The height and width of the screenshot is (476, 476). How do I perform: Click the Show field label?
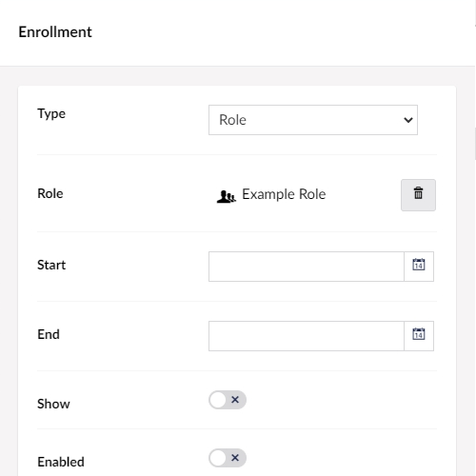point(53,404)
